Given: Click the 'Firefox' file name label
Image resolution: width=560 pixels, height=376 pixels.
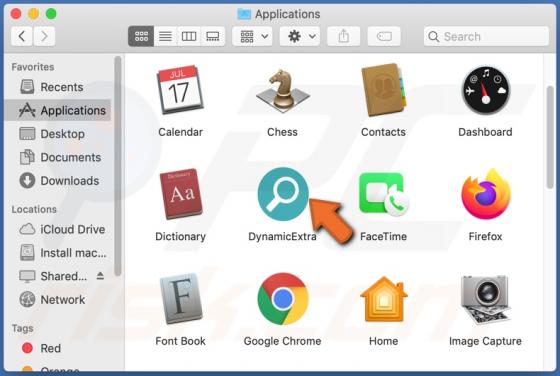Looking at the screenshot, I should click(485, 236).
